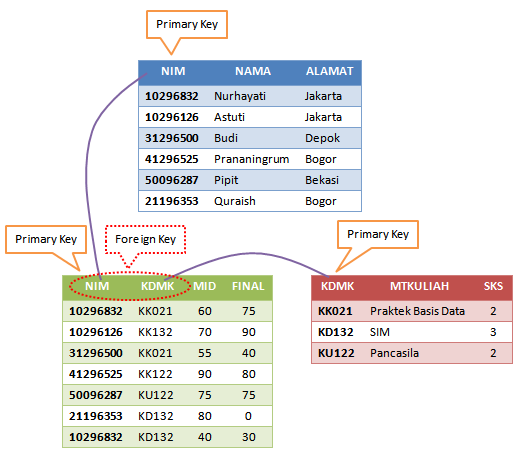Click NIM 50096287 beside Pipit
Viewport: 519px width, 454px height.
[172, 180]
